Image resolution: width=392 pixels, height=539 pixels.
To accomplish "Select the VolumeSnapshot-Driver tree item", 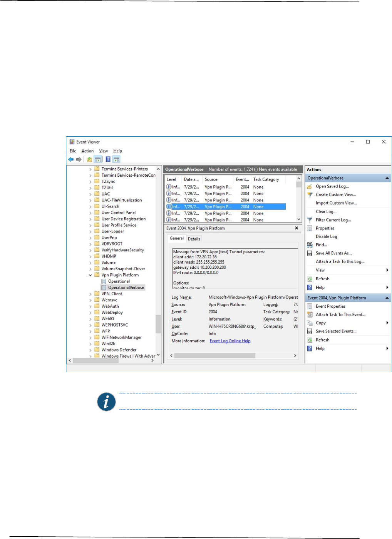I will (123, 269).
